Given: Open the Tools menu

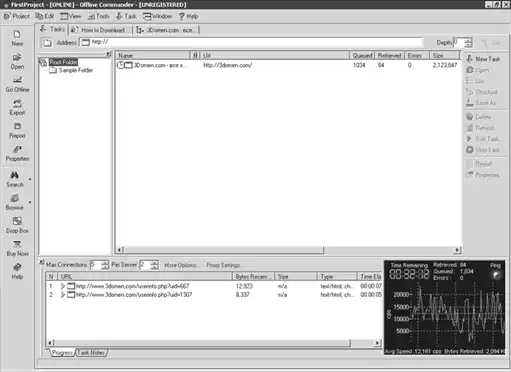Looking at the screenshot, I should [x=98, y=16].
